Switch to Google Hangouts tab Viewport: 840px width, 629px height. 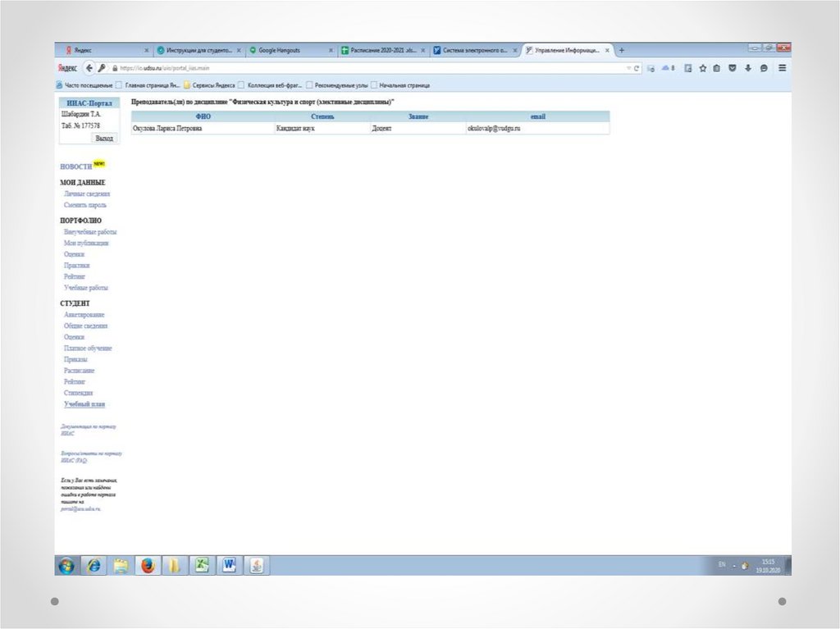[x=291, y=50]
